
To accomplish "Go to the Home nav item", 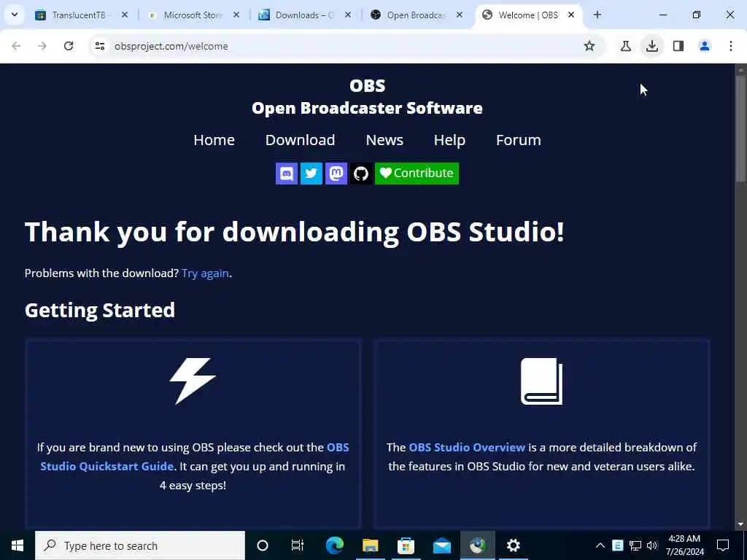I will click(214, 140).
